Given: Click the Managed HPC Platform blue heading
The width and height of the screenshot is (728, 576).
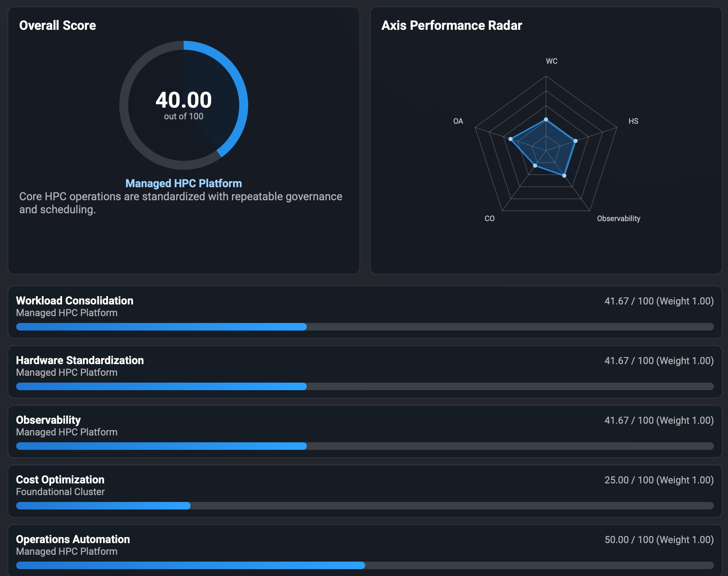Looking at the screenshot, I should tap(183, 183).
